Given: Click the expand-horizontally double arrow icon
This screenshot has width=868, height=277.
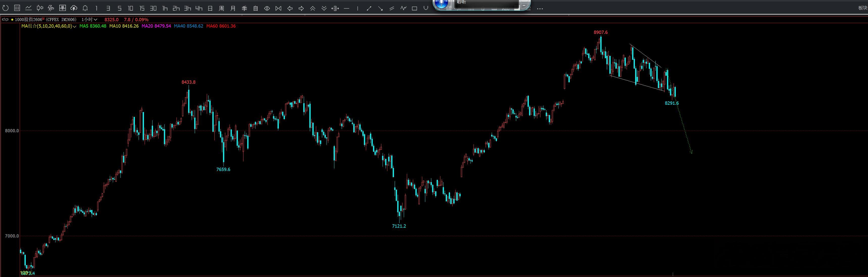Looking at the screenshot, I should pos(267,8).
